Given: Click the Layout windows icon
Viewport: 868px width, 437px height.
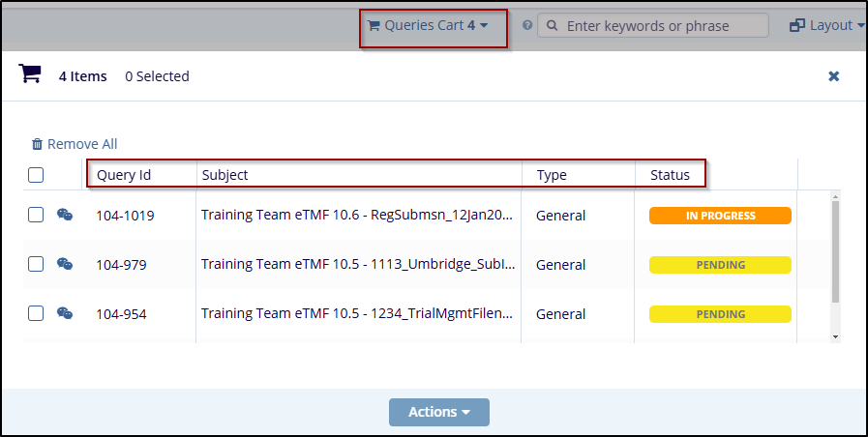Looking at the screenshot, I should [797, 26].
